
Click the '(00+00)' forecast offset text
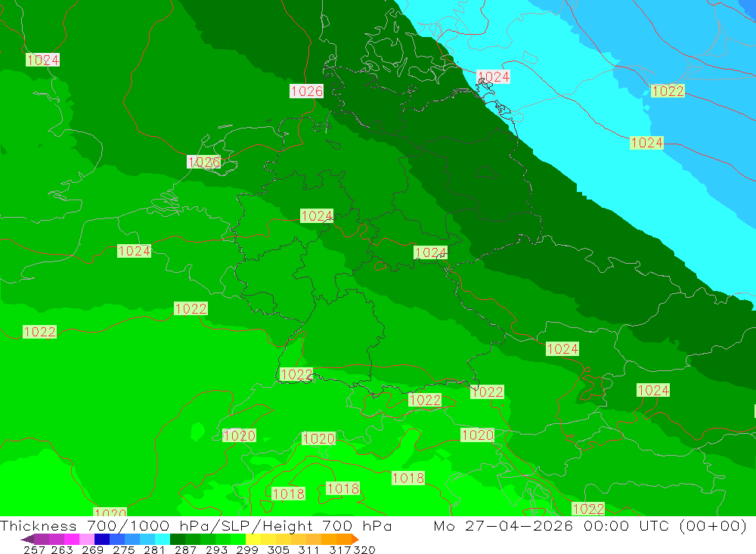[x=713, y=525]
